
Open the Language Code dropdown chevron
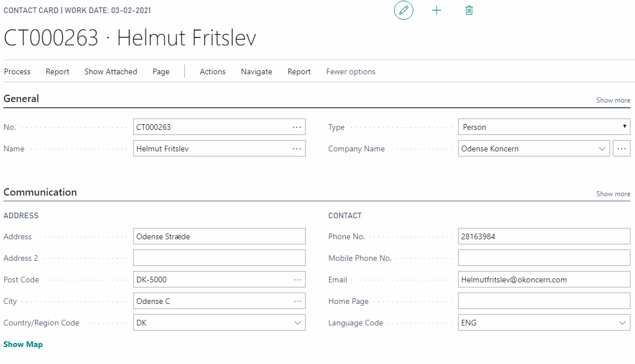pyautogui.click(x=622, y=323)
